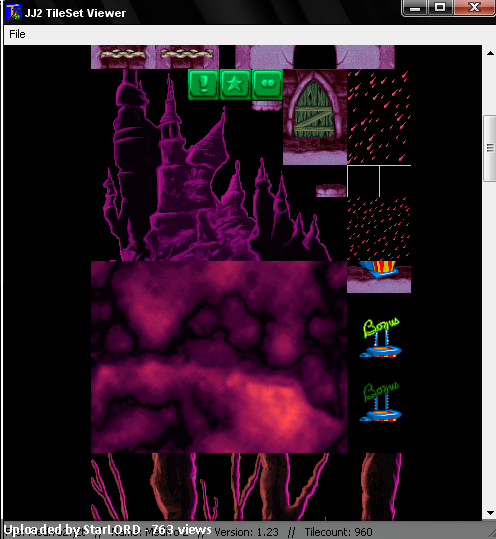Click the vertical scrollbar thumb

(x=490, y=148)
